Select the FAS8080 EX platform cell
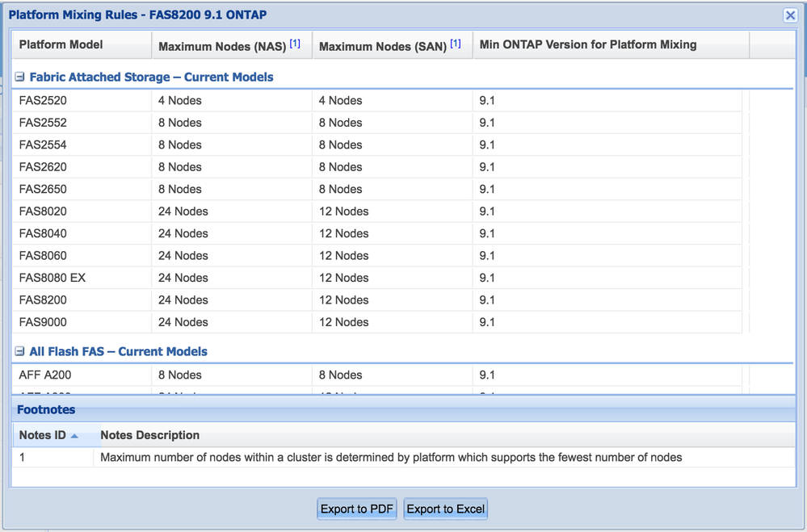This screenshot has width=807, height=532. click(x=82, y=278)
